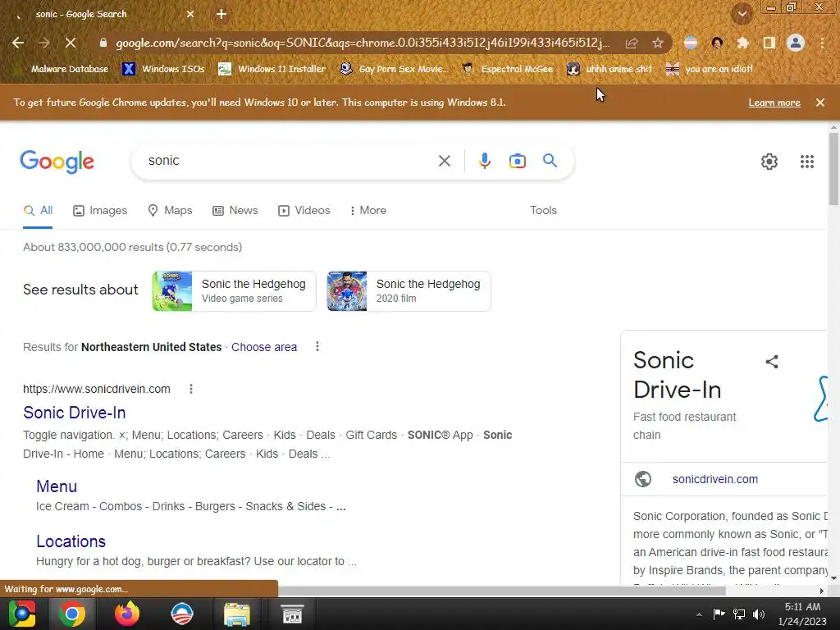Close the sonic - Google Search tab
The image size is (840, 630).
pos(190,15)
